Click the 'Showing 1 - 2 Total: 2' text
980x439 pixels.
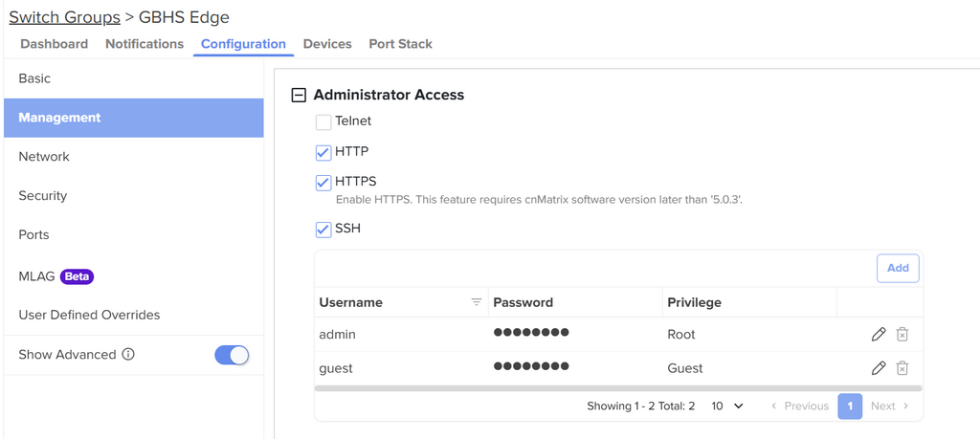[x=640, y=406]
